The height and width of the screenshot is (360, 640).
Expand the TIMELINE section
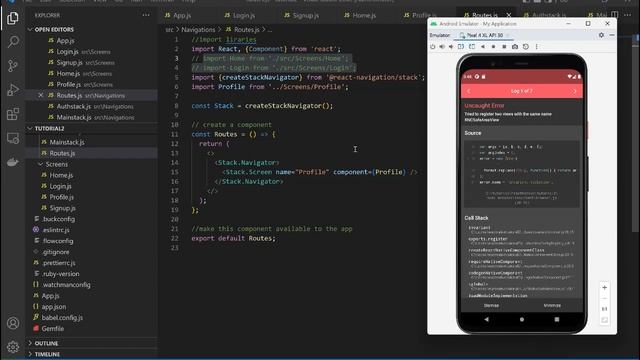pyautogui.click(x=47, y=354)
